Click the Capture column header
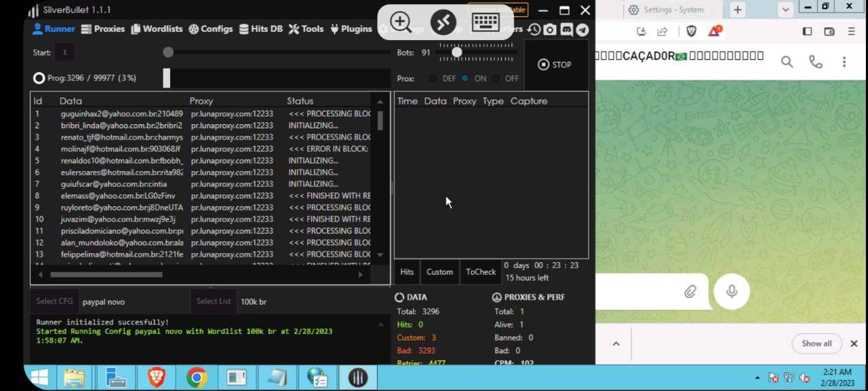 529,101
